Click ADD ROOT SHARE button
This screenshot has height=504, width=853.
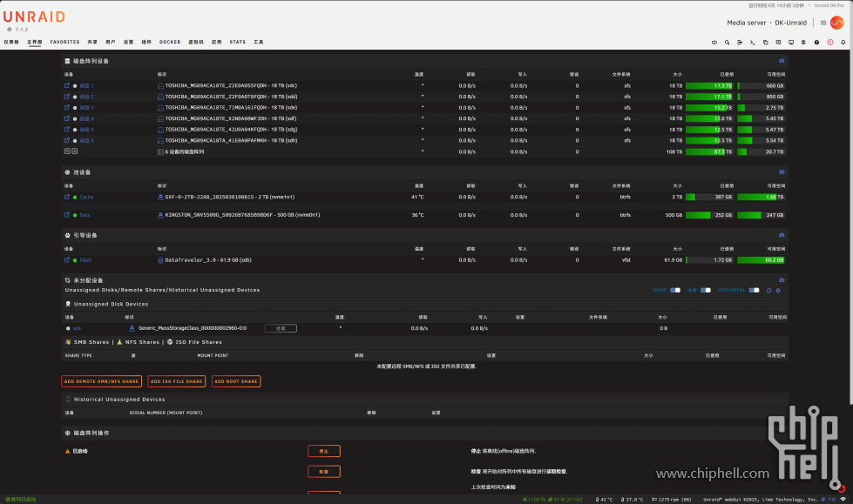coord(236,381)
